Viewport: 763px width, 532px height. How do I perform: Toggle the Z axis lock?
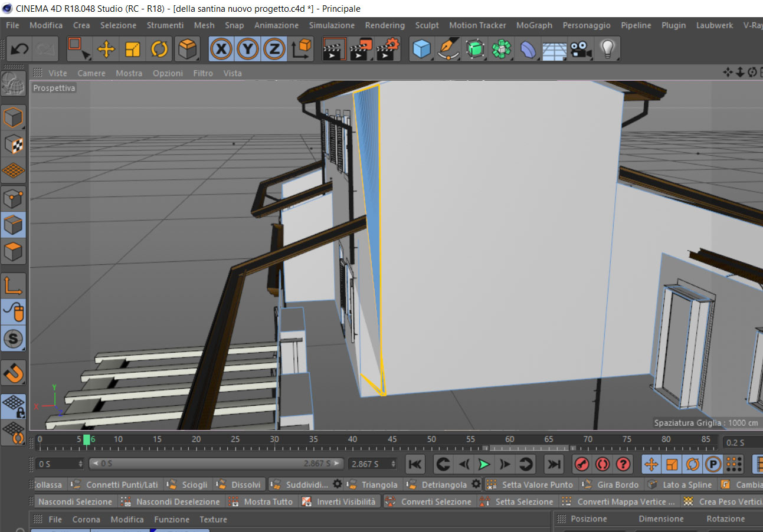(274, 49)
